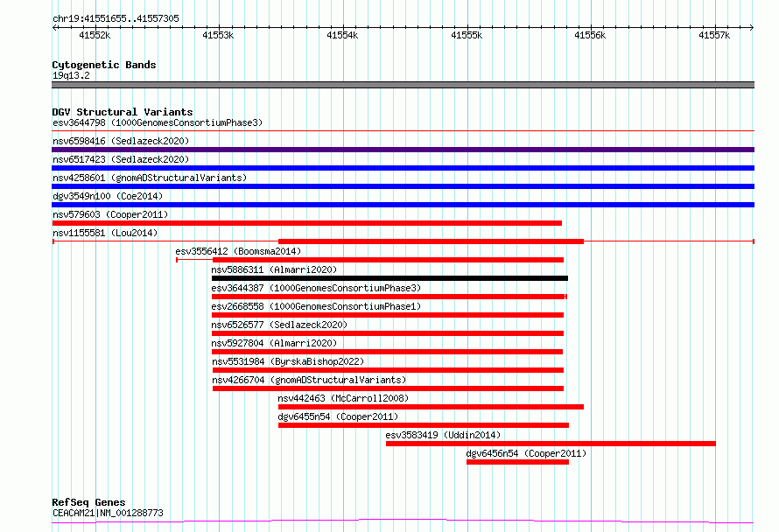This screenshot has height=532, width=779.
Task: Click the esv3583419 (Uddin2014) label
Action: [443, 435]
